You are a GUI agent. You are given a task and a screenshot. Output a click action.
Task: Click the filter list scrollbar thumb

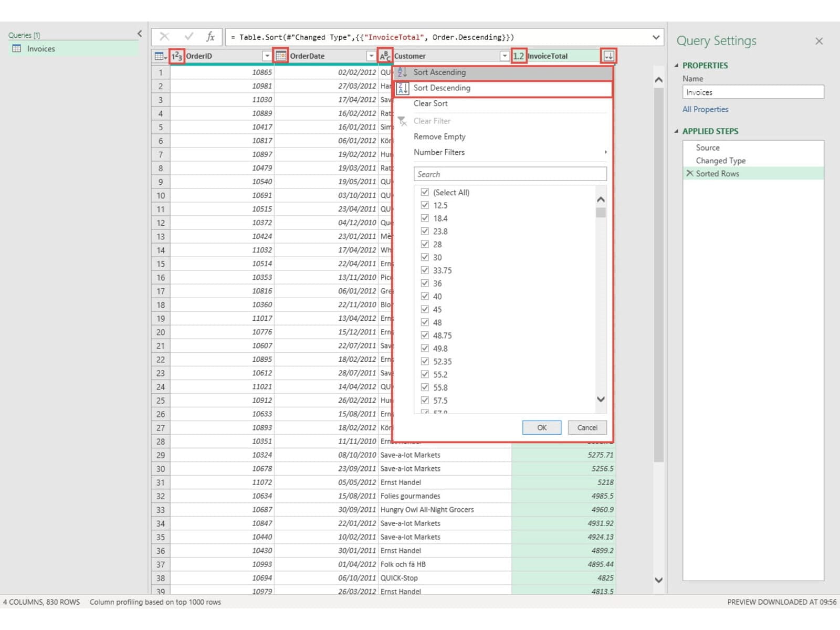601,213
